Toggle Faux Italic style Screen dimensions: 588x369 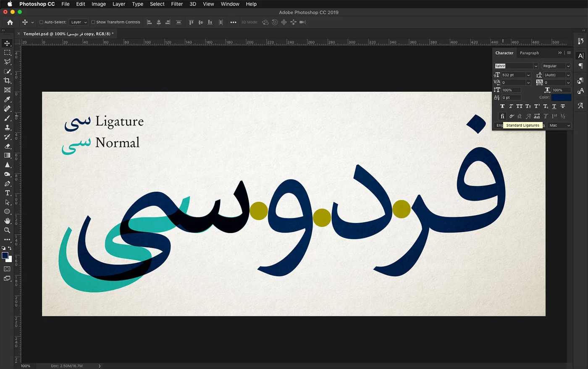[511, 106]
